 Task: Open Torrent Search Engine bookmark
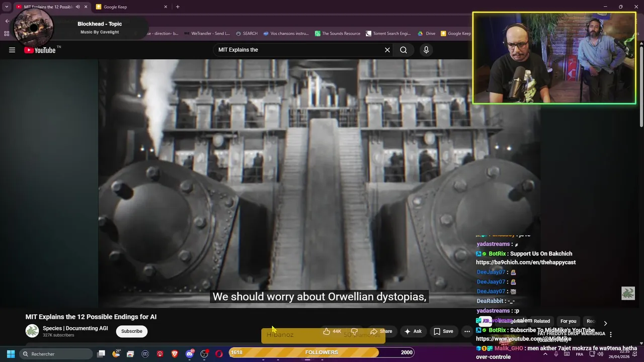(388, 34)
